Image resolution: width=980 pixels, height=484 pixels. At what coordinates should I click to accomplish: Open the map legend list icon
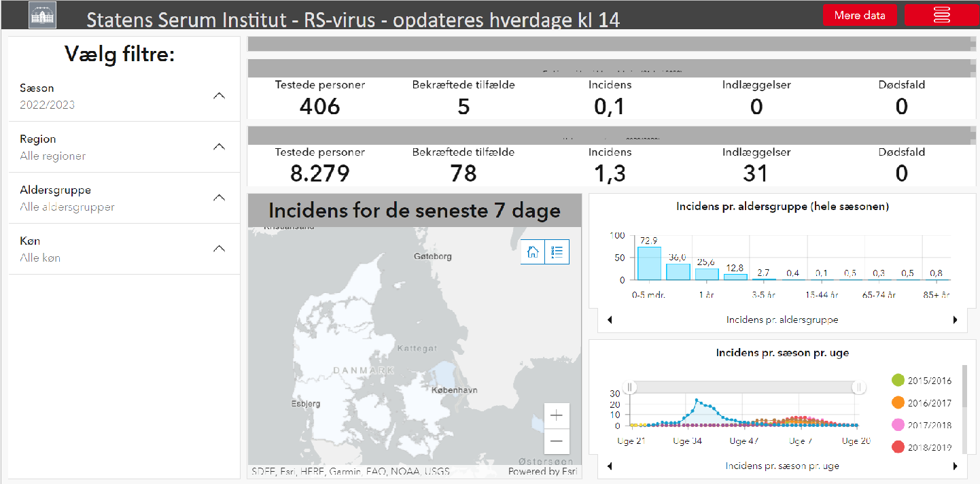(557, 252)
